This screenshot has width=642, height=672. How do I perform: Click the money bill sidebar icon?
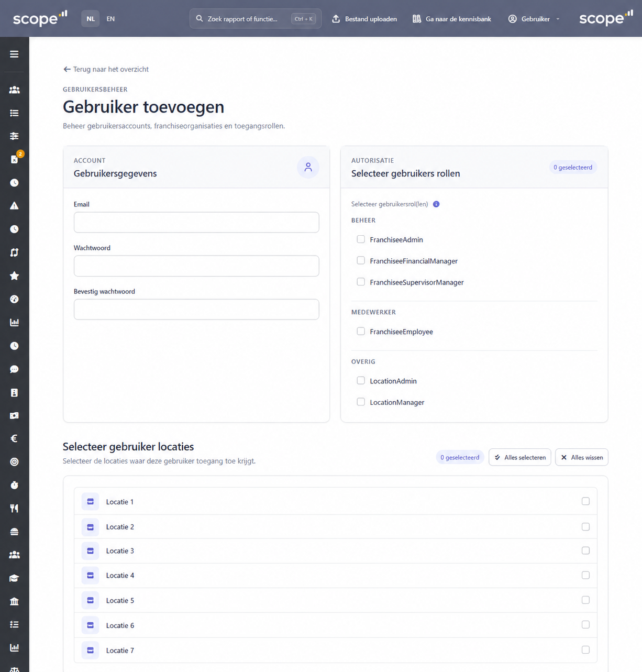point(14,415)
